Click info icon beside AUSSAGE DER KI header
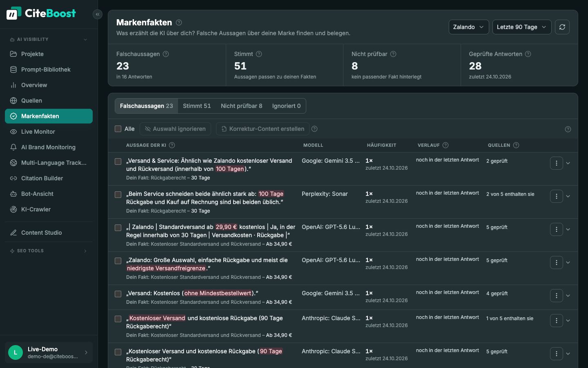Screen dimensions: 588x368 click(x=172, y=145)
